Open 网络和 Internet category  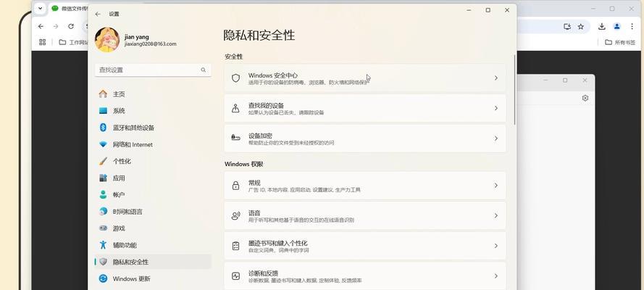[x=153, y=144]
